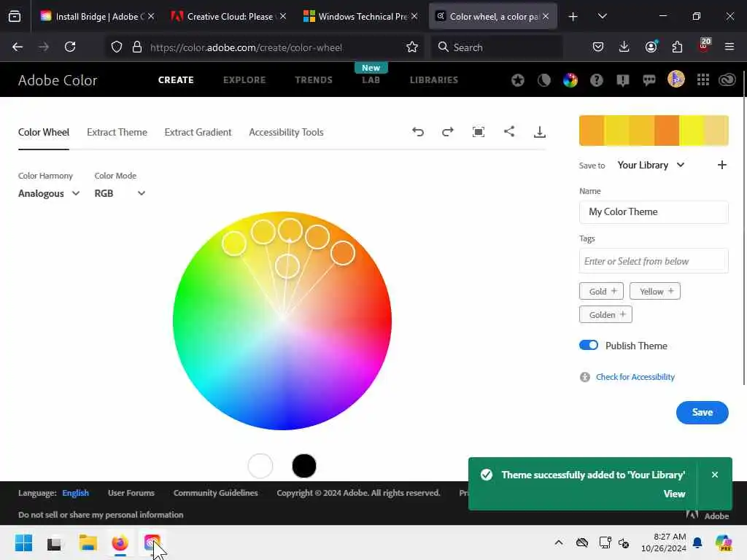
Task: Click View in the success notification
Action: [x=674, y=494]
